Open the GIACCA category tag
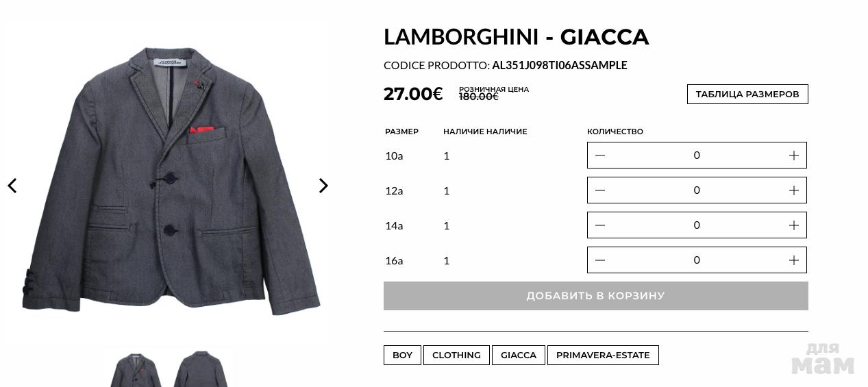 [519, 355]
